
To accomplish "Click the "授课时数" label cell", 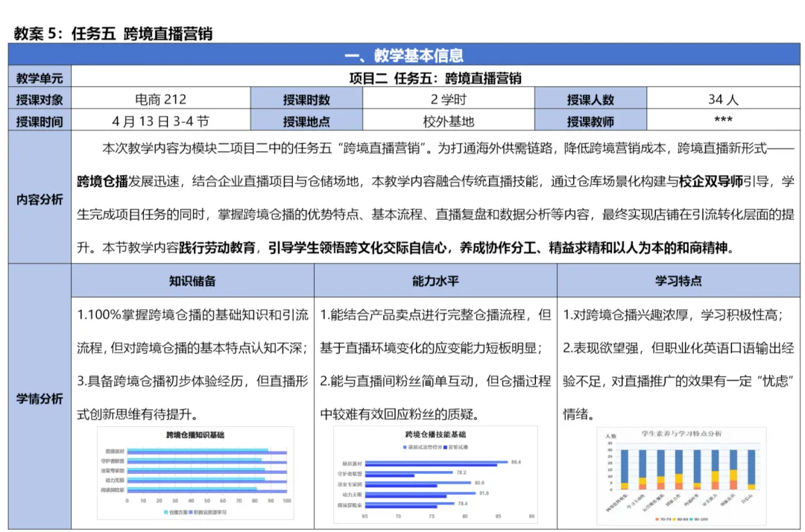I will pos(306,100).
